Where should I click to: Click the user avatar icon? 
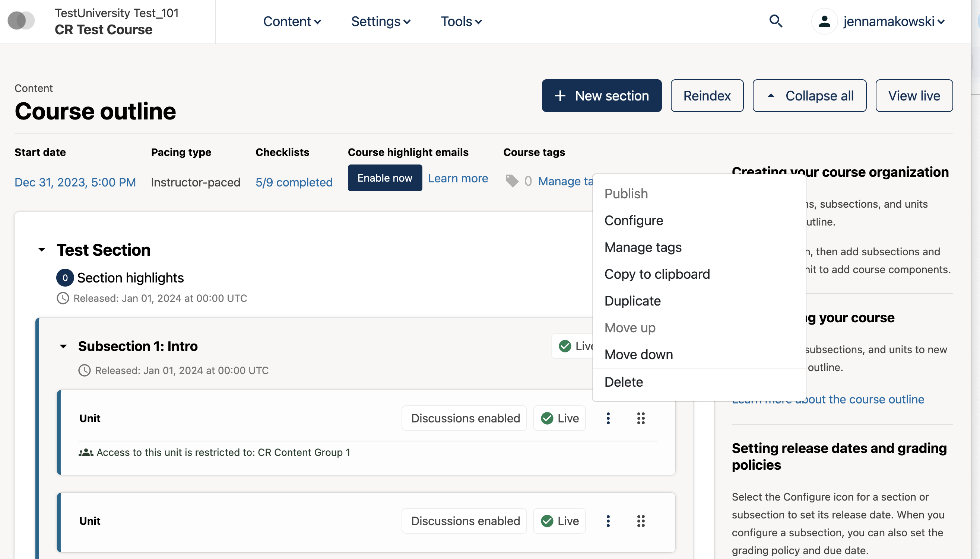pyautogui.click(x=824, y=21)
